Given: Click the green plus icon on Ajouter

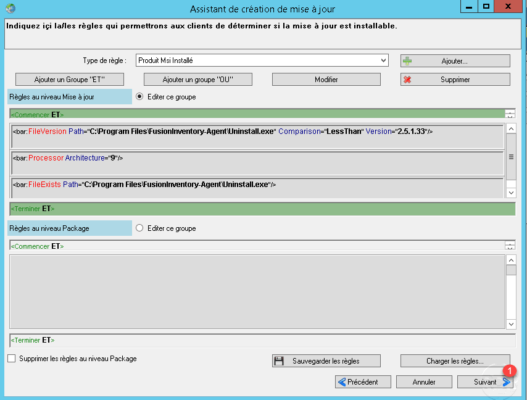Looking at the screenshot, I should 407,61.
